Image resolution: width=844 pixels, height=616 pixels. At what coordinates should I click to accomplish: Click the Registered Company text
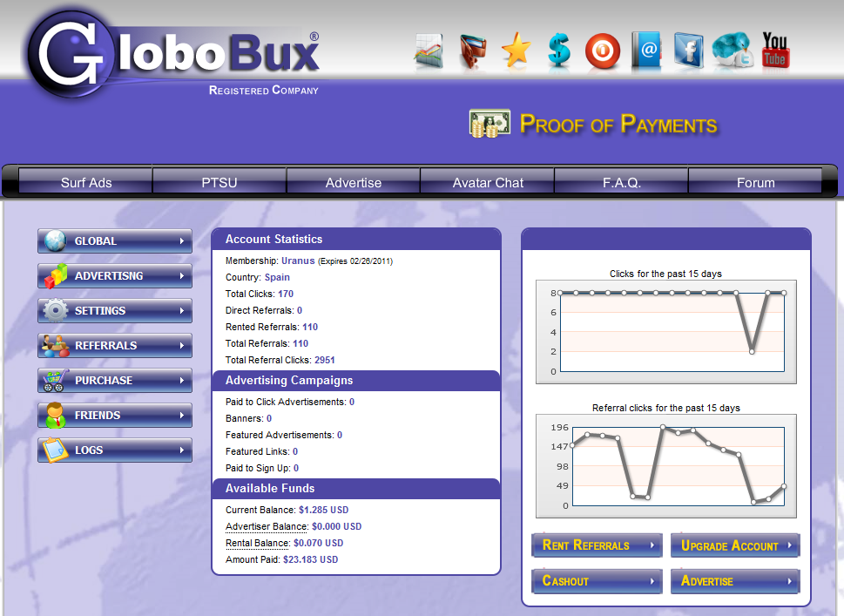[x=264, y=90]
